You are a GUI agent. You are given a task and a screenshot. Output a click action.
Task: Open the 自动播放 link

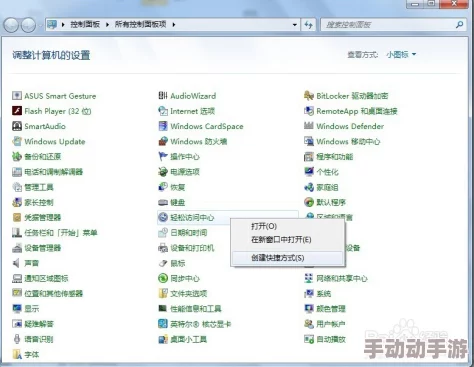331,339
